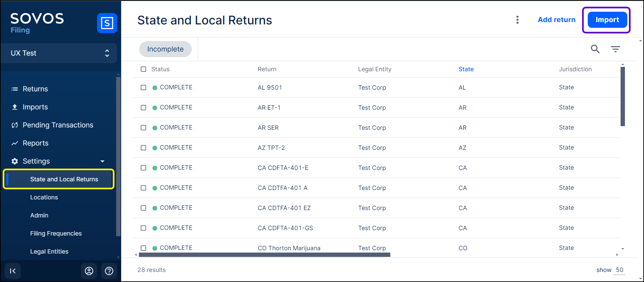
Task: Open the user account profile icon
Action: [89, 271]
